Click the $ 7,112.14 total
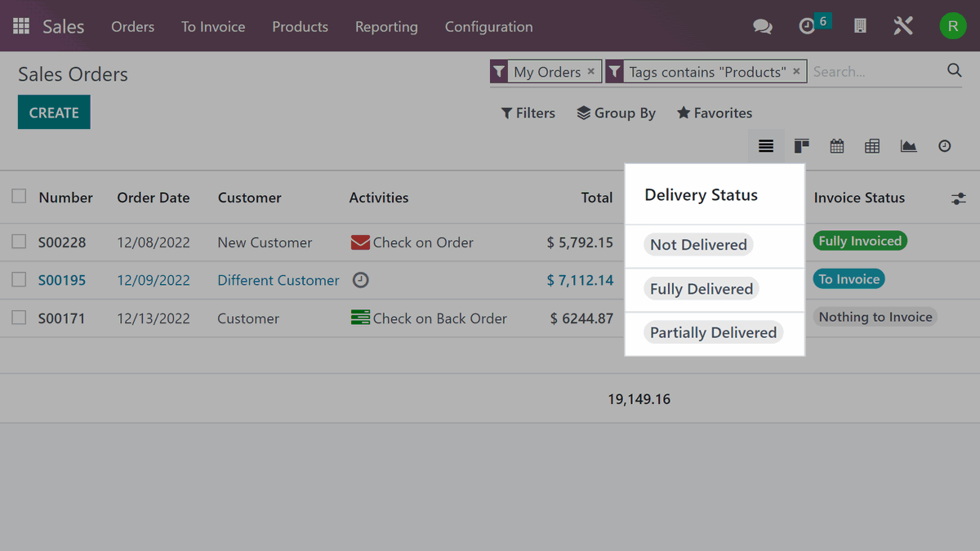This screenshot has width=980, height=551. tap(580, 280)
